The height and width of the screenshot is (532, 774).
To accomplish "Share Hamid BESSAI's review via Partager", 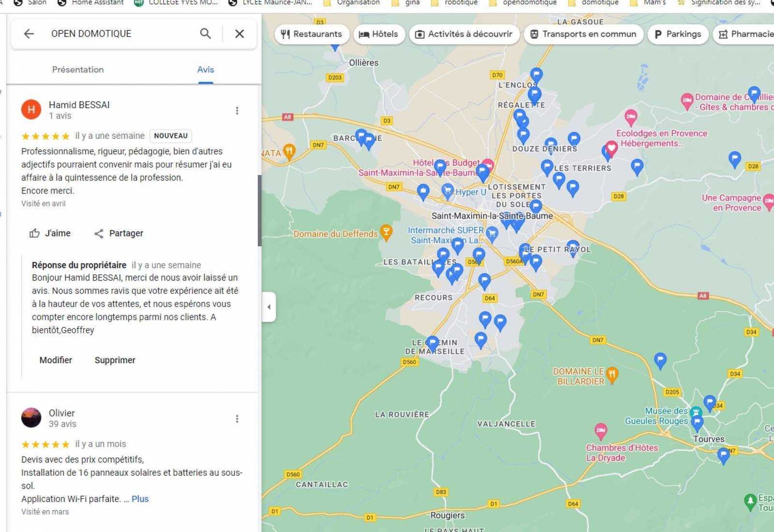I will [x=119, y=233].
